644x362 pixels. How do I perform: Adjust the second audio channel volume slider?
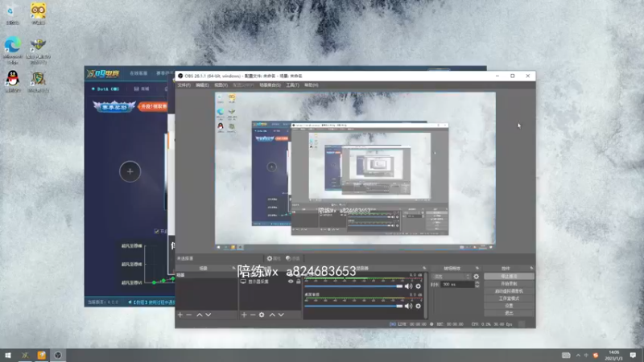pos(353,306)
